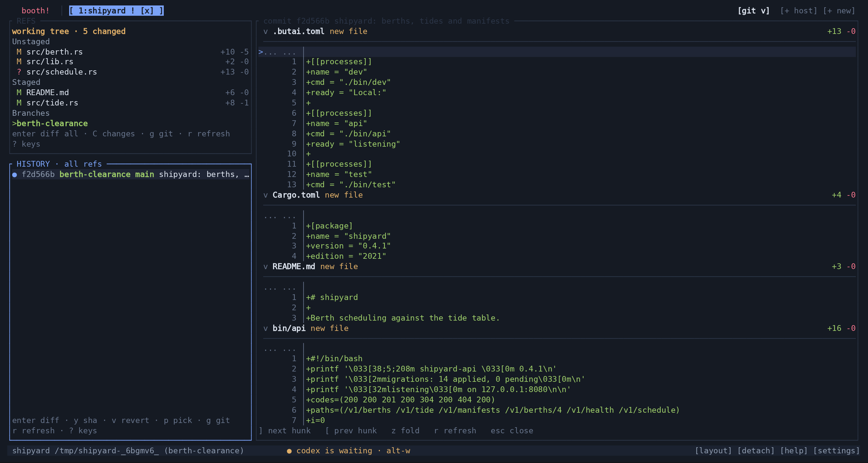Click the next hunk hint

point(285,431)
